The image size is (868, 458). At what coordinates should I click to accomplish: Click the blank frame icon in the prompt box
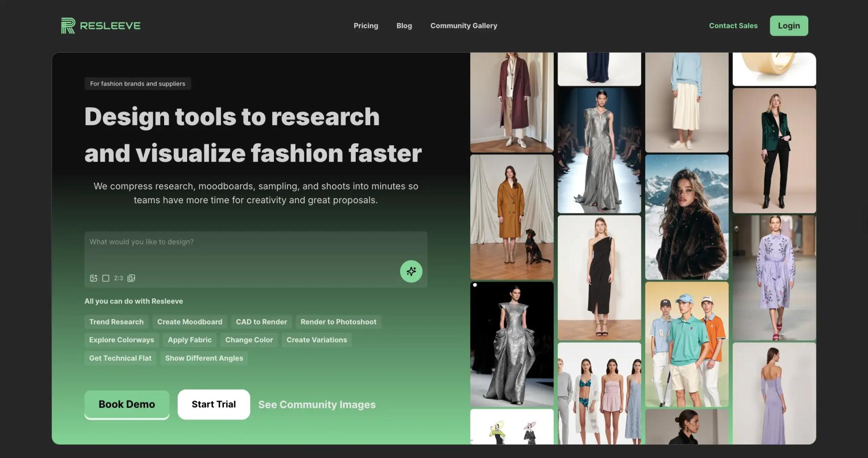(106, 278)
